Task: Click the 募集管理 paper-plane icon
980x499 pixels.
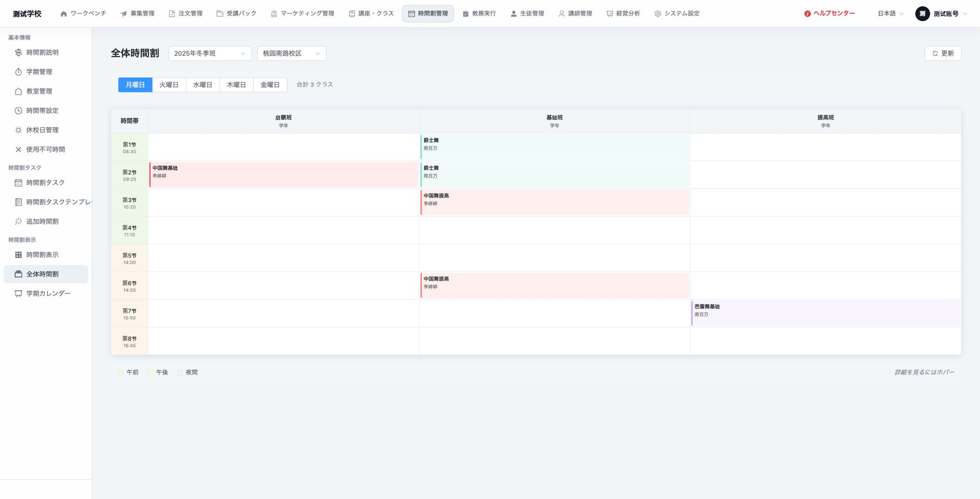Action: [124, 13]
